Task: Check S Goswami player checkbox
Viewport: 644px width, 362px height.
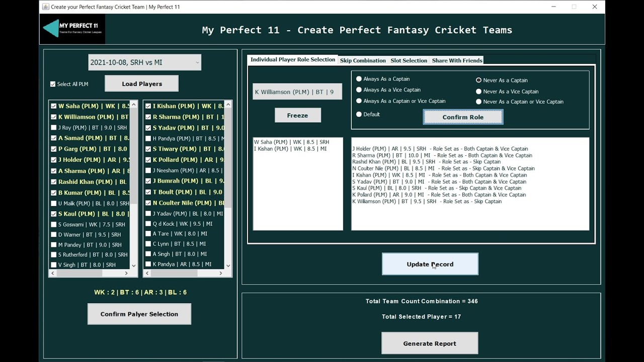Action: (54, 225)
